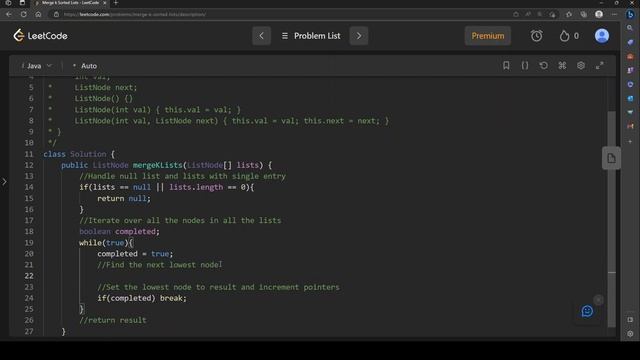Reload the page in browser

(x=24, y=14)
